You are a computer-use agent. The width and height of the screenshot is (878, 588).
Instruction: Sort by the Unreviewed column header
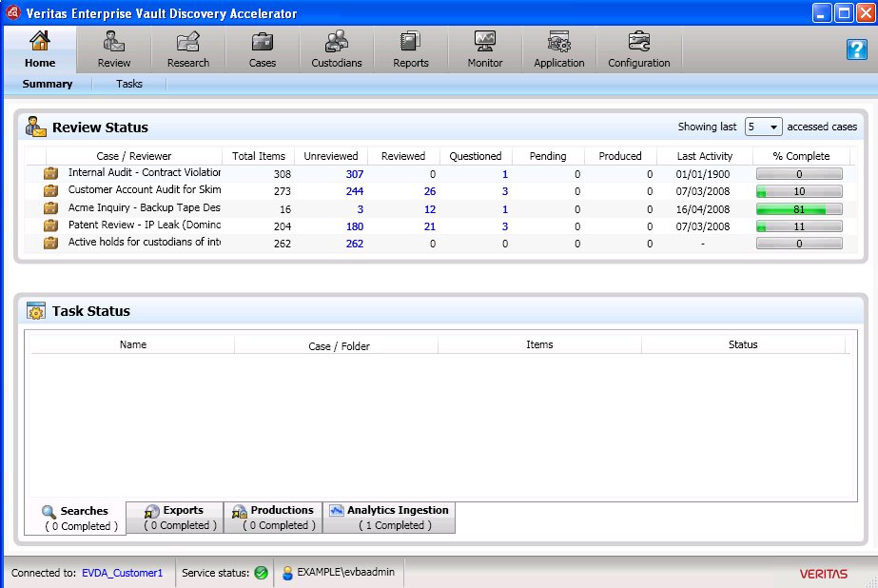point(331,156)
